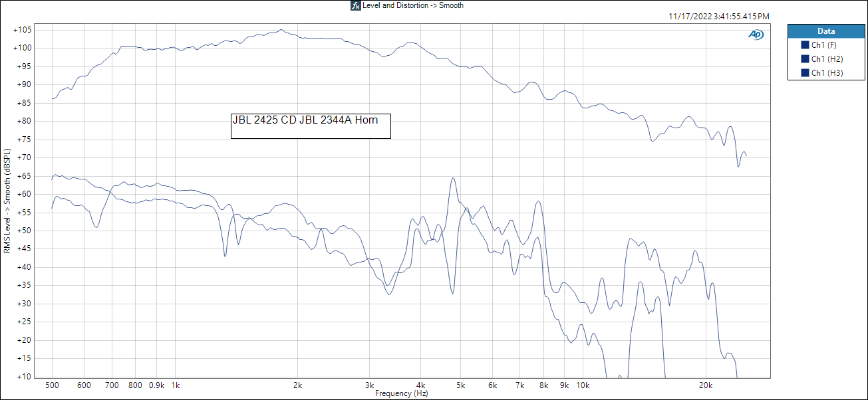Click the +85 y-axis tick label
The width and height of the screenshot is (868, 400).
(24, 103)
